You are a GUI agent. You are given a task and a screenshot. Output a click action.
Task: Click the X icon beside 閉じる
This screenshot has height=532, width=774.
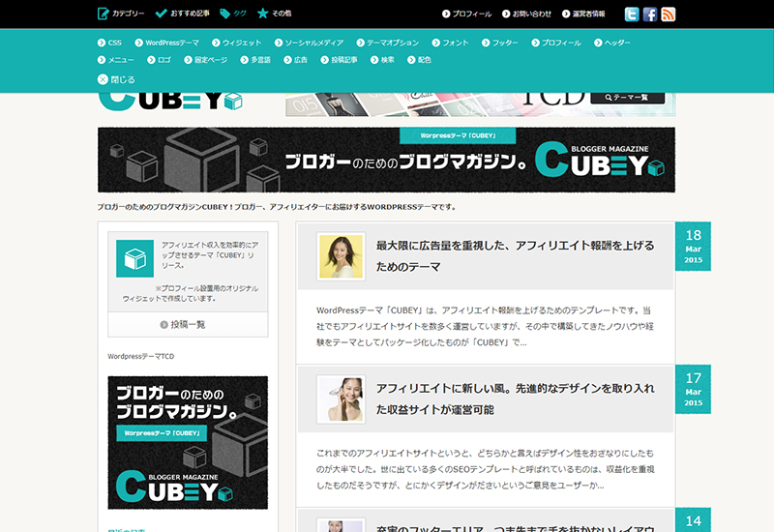click(103, 79)
